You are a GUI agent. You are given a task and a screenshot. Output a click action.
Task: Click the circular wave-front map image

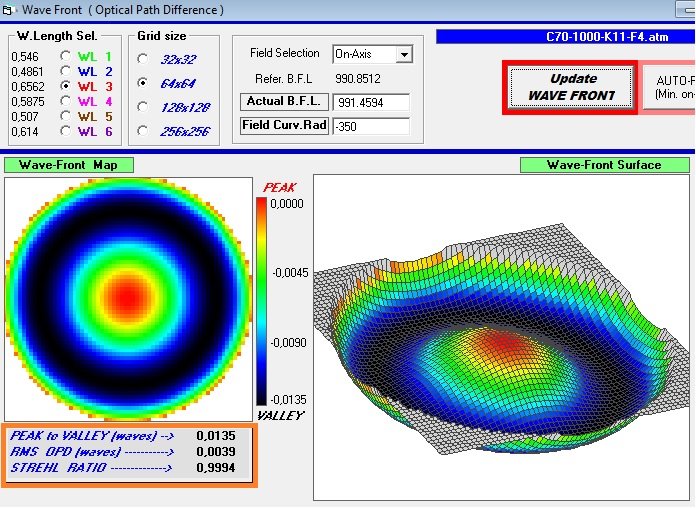(x=128, y=299)
